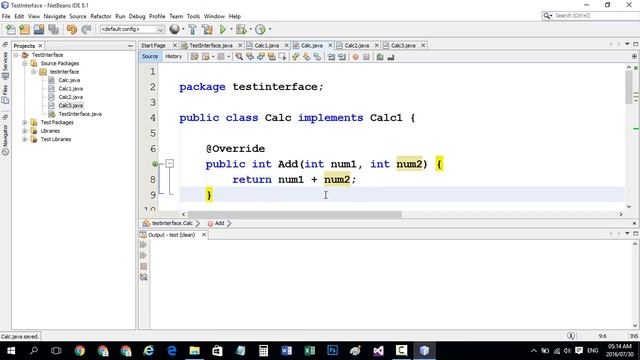640x360 pixels.
Task: Click the Profile Project toolbar icon
Action: 260,29
